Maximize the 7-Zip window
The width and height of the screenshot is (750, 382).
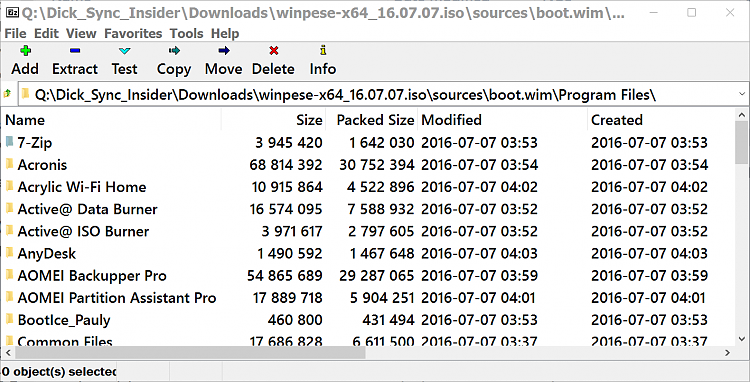coord(692,12)
